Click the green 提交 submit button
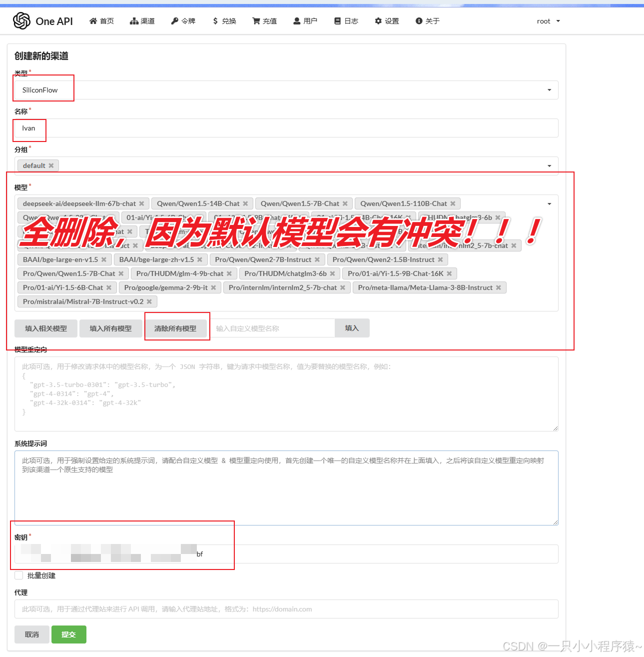Image resolution: width=644 pixels, height=657 pixels. coord(69,634)
